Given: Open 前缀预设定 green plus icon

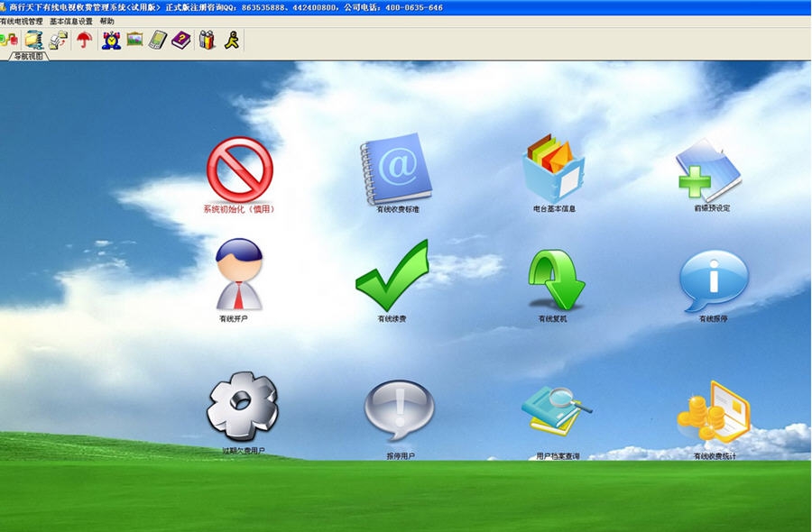Looking at the screenshot, I should [710, 169].
